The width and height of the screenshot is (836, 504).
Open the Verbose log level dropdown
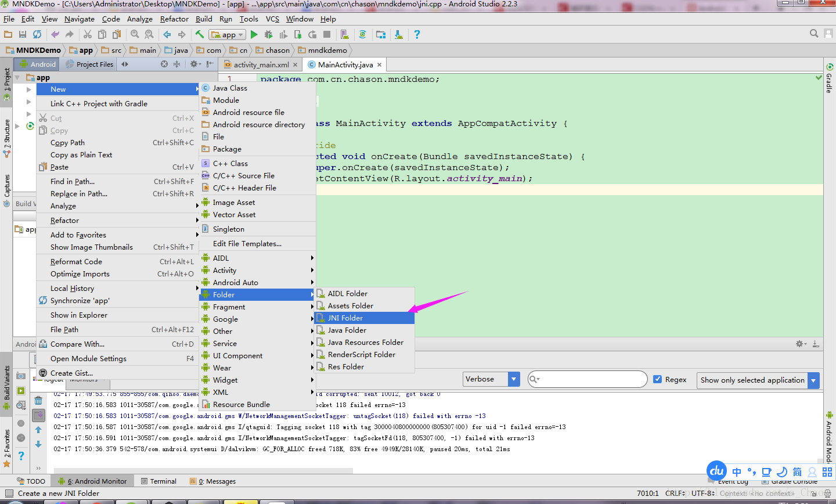pos(491,379)
